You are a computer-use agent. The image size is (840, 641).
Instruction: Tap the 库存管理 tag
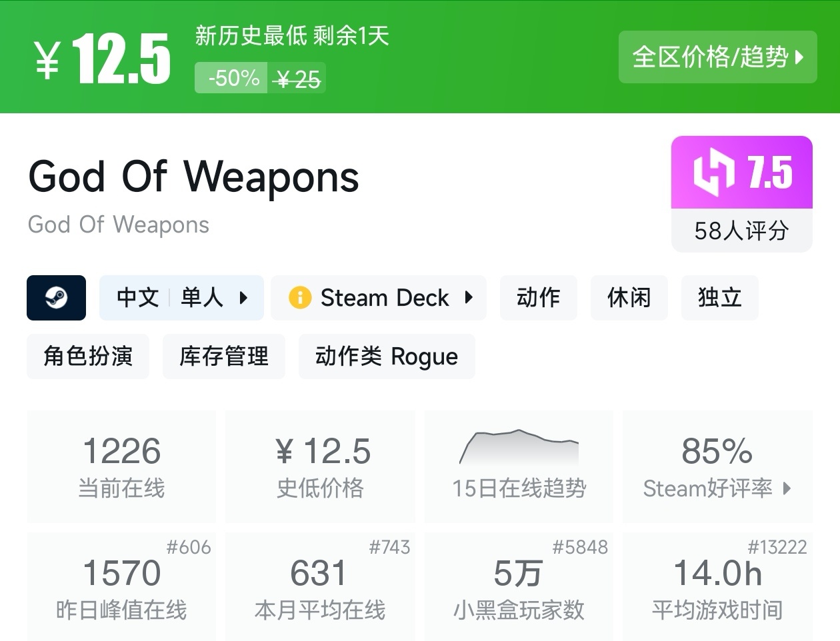coord(224,356)
